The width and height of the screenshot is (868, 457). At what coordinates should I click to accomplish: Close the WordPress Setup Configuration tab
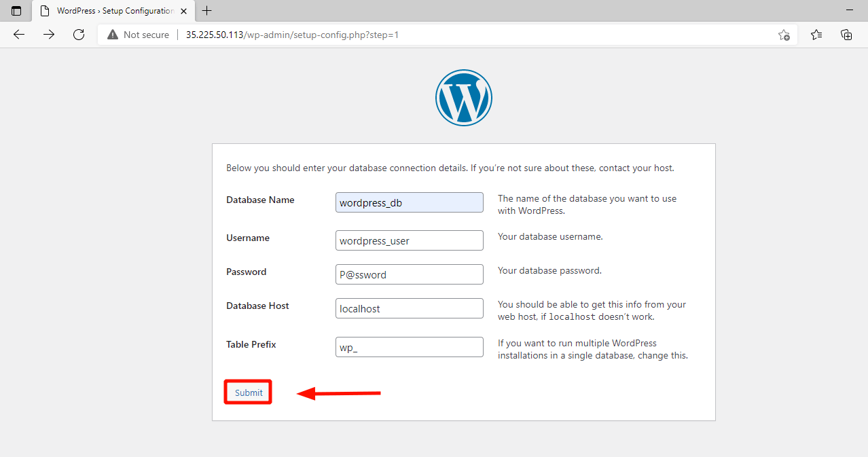point(183,11)
